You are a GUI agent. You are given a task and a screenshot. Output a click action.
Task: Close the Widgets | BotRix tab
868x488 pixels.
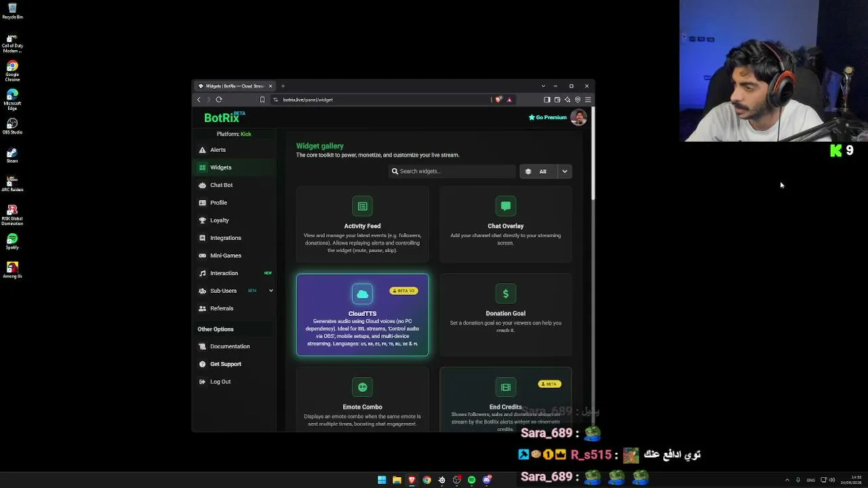click(271, 86)
